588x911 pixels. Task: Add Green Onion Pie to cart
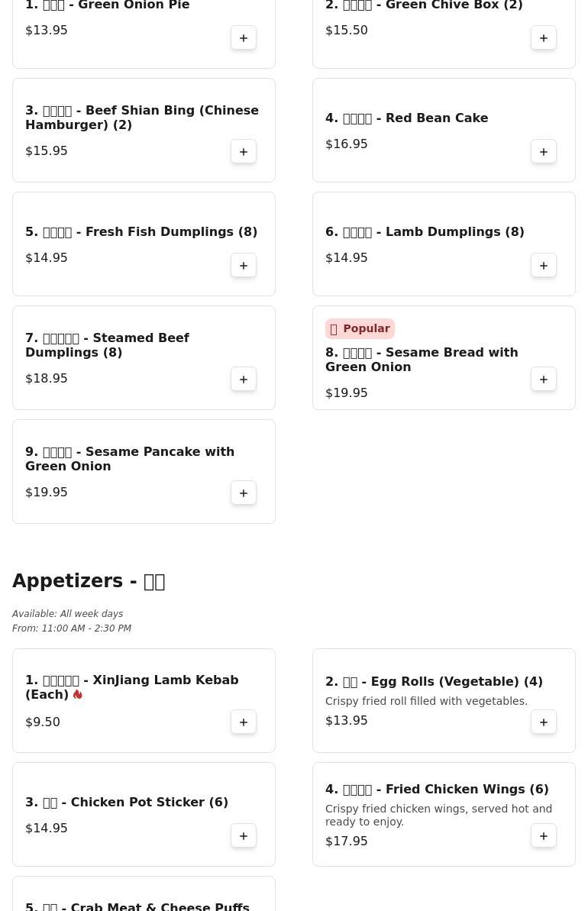pyautogui.click(x=244, y=38)
